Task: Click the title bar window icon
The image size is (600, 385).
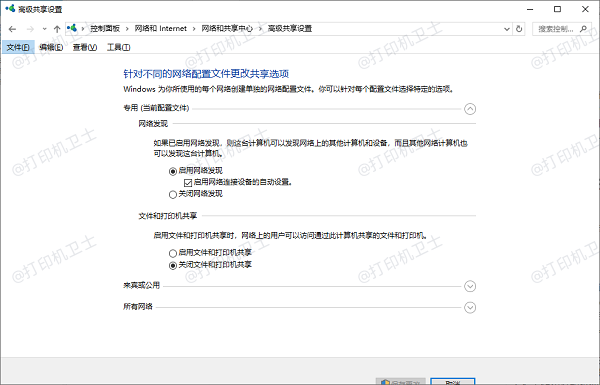Action: click(10, 8)
